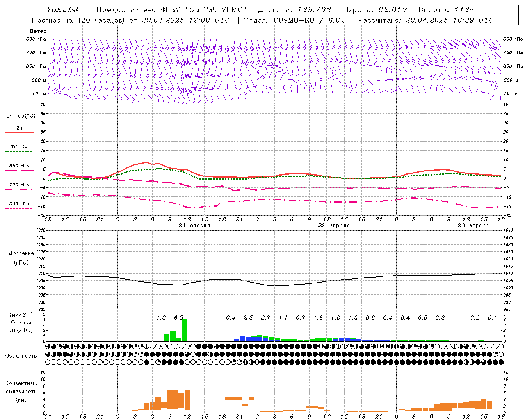
Task: Click the 'Давление' pressure panel label
Action: tap(21, 253)
